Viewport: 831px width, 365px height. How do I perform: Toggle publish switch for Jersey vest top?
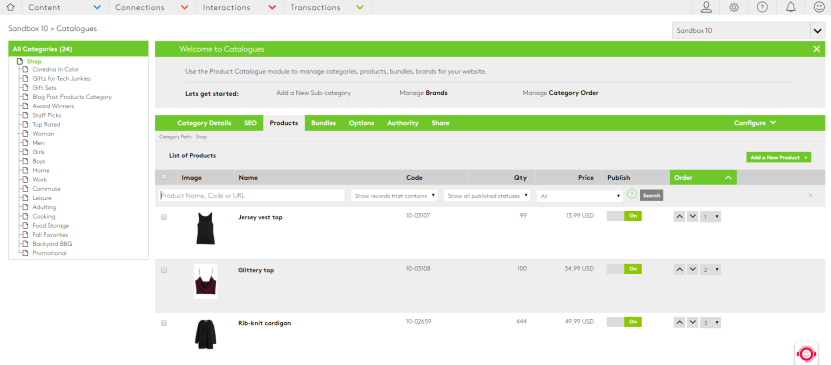tap(624, 216)
